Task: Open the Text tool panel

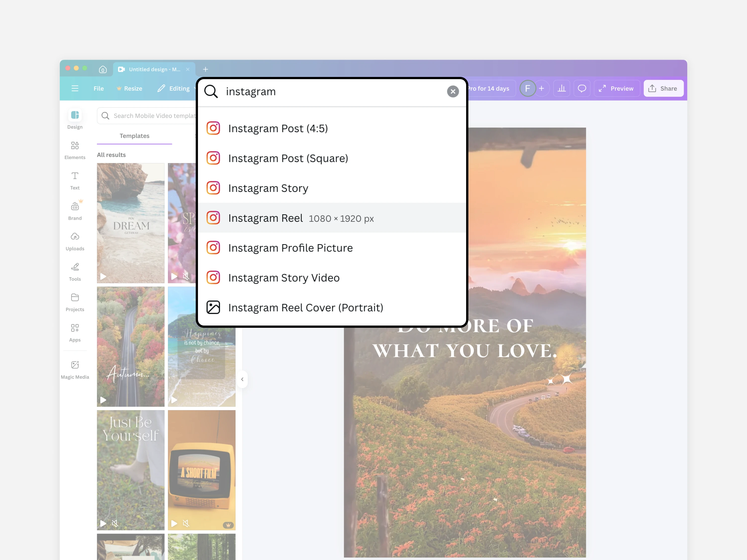Action: pyautogui.click(x=75, y=180)
